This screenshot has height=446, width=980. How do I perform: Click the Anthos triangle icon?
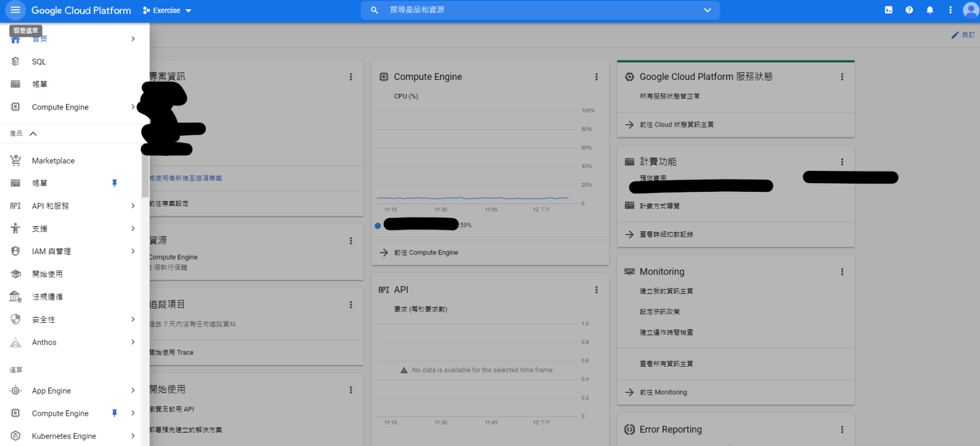tap(16, 342)
